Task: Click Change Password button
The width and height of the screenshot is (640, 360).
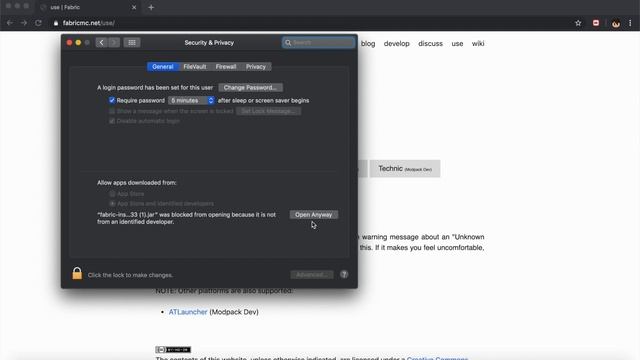Action: click(250, 88)
